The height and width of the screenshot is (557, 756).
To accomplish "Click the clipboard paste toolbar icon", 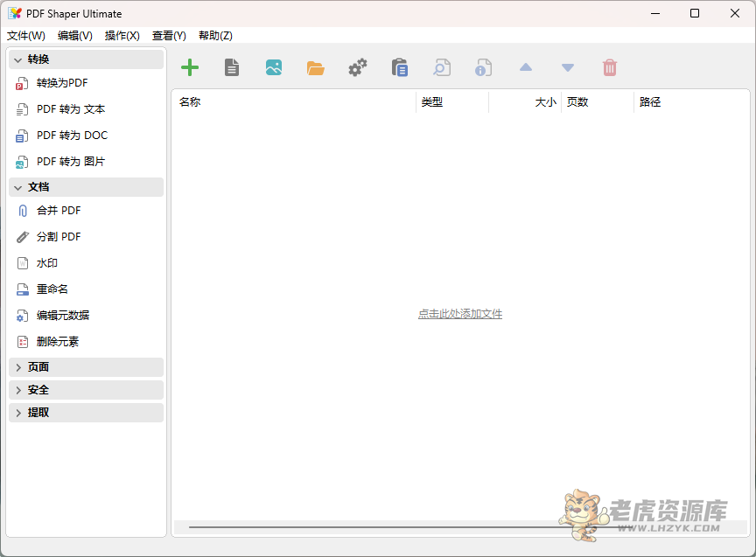I will click(400, 67).
